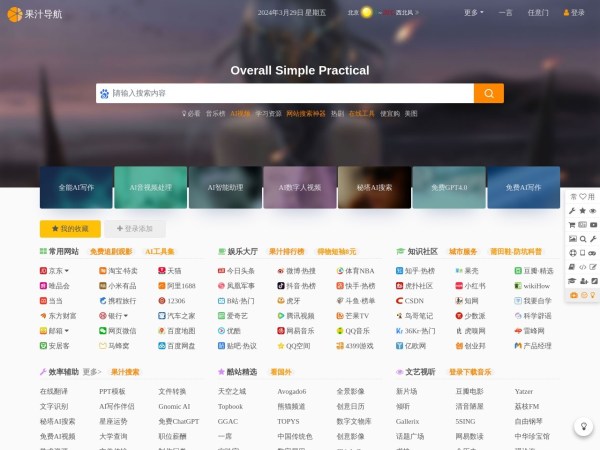Click the floating lightbulb button at the bottom right

584,426
